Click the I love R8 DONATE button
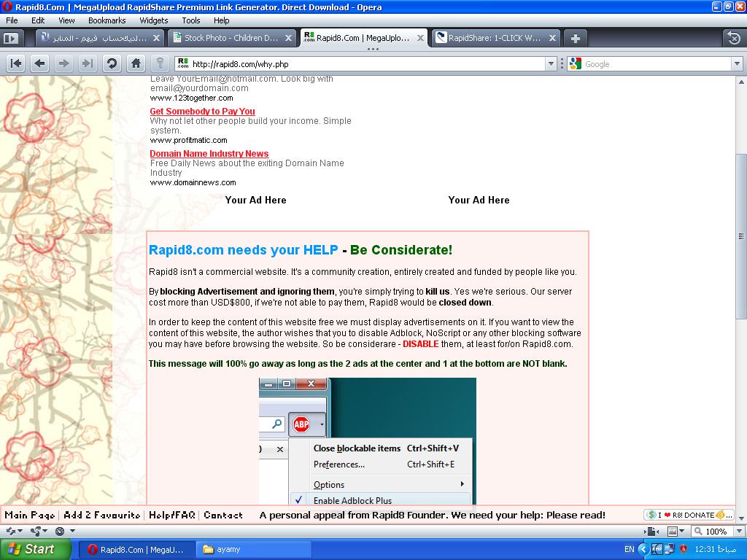The image size is (747, 560). click(x=689, y=515)
